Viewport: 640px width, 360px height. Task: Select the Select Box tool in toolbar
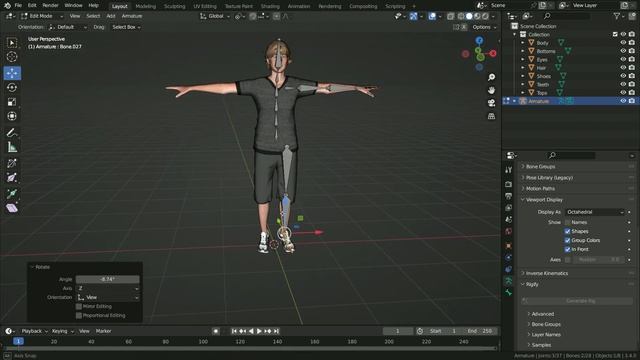pos(12,43)
